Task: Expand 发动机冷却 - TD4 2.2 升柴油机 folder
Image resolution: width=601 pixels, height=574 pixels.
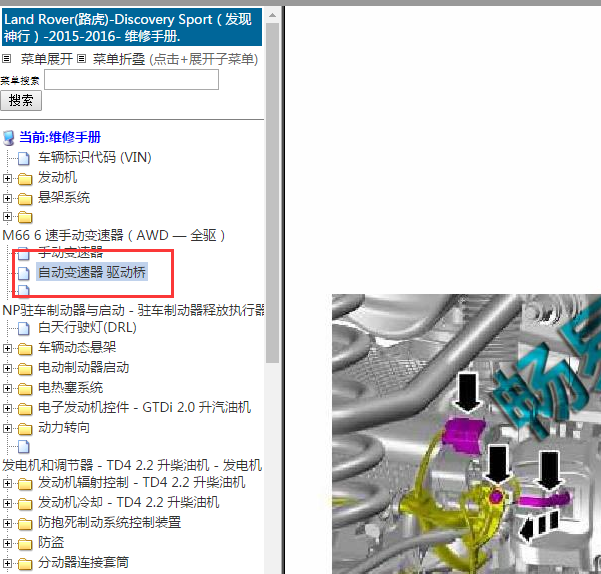Action: 7,503
